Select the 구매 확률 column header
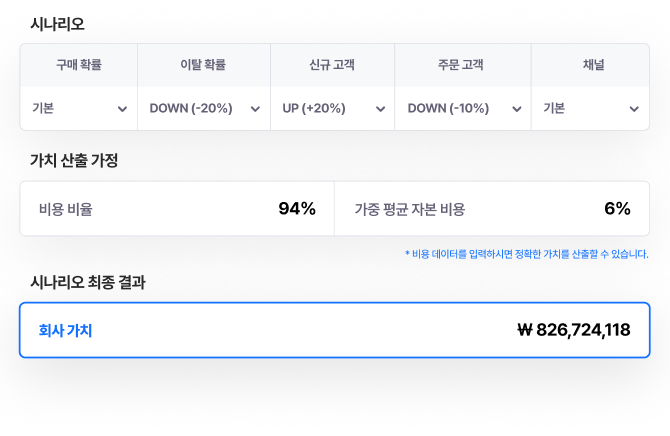Screen dimensions: 670x436 pyautogui.click(x=79, y=65)
